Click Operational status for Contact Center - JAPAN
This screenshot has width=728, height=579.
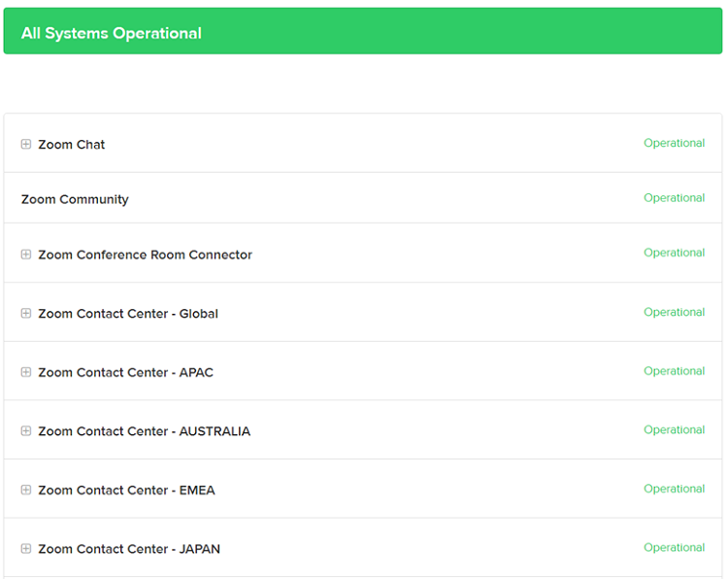click(674, 547)
